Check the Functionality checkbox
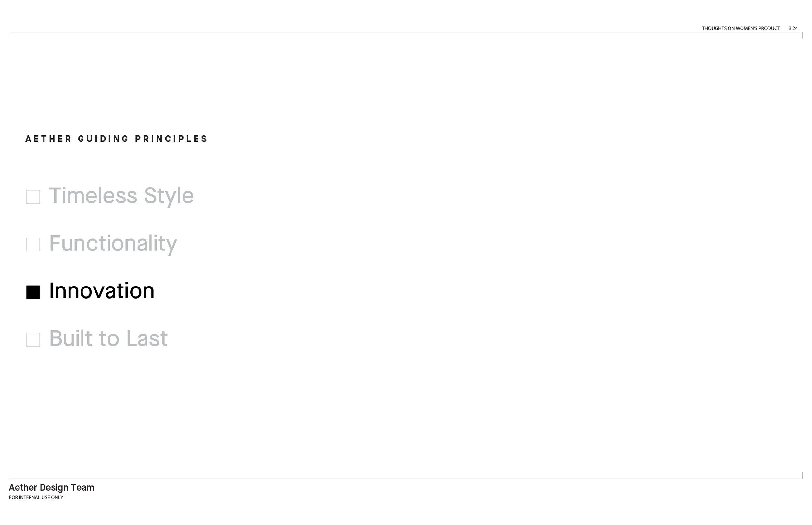 (33, 245)
